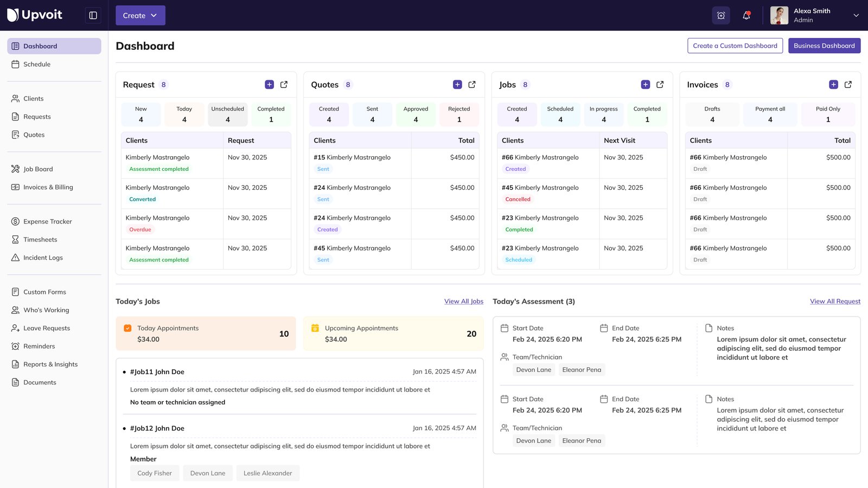Collapse the sidebar with the panel toggle
Image resolution: width=868 pixels, height=488 pixels.
(x=93, y=15)
